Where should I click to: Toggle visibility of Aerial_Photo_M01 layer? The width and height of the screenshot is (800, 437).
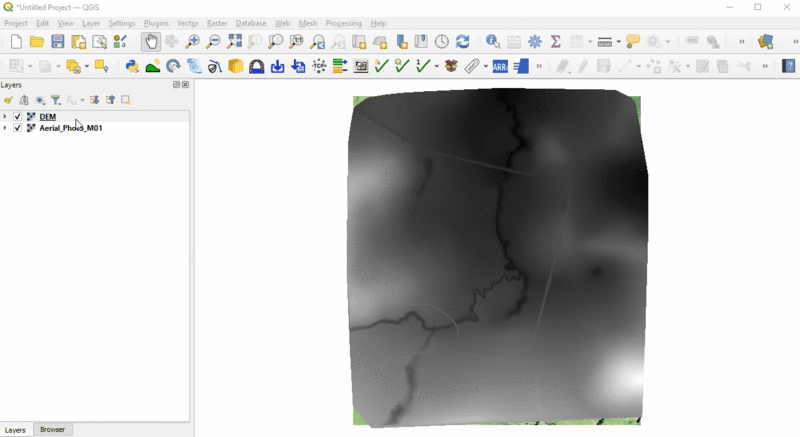coord(17,128)
